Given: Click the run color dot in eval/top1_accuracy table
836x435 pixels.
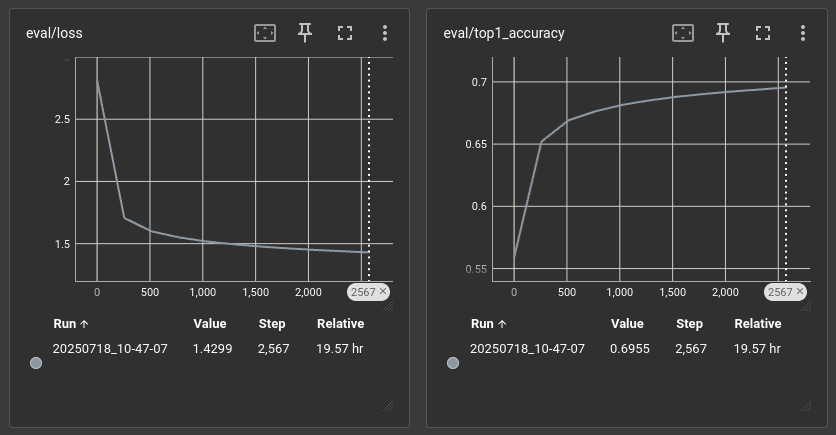Looking at the screenshot, I should point(453,363).
